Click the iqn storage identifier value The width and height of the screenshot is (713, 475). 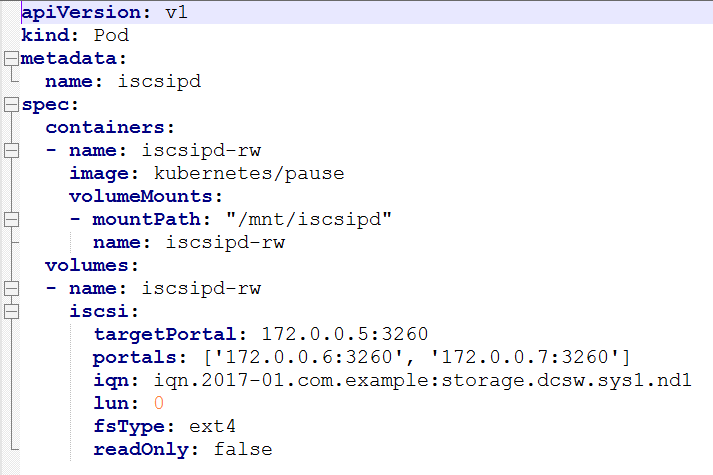click(422, 380)
